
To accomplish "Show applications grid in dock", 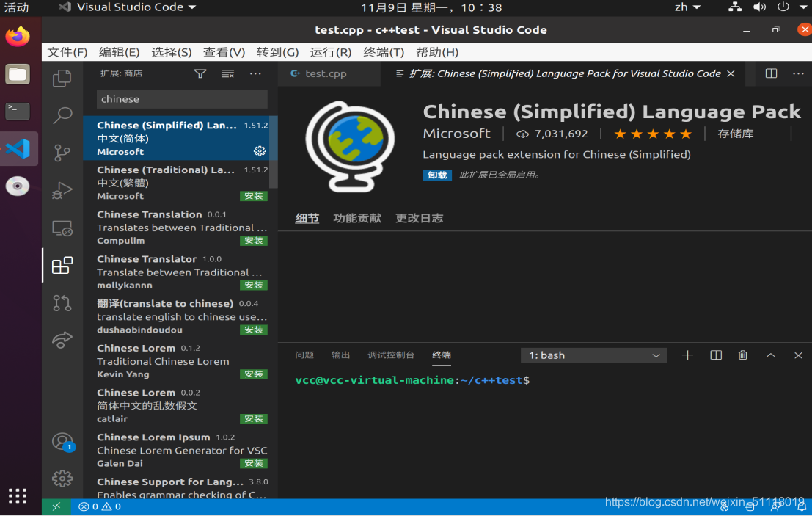I will [18, 495].
